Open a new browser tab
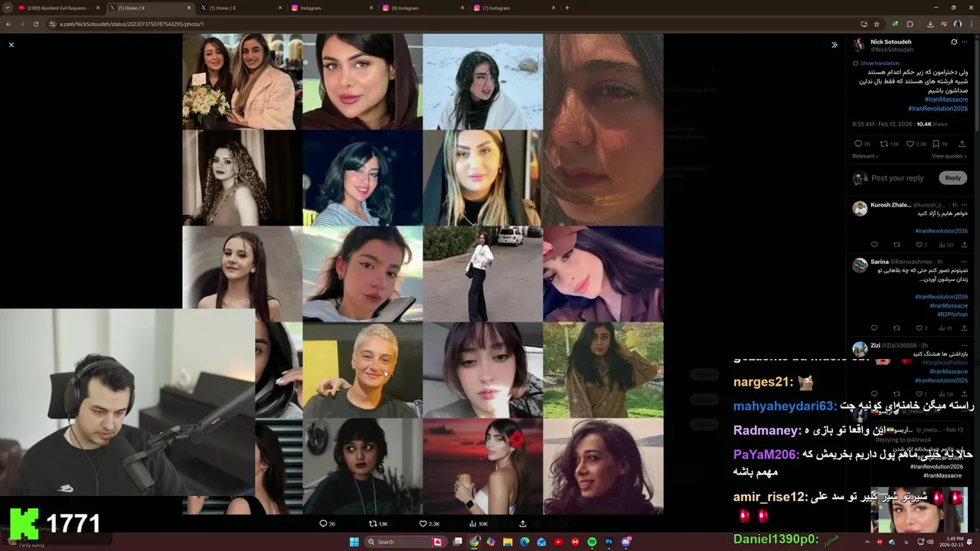Image resolution: width=980 pixels, height=551 pixels. coord(567,8)
